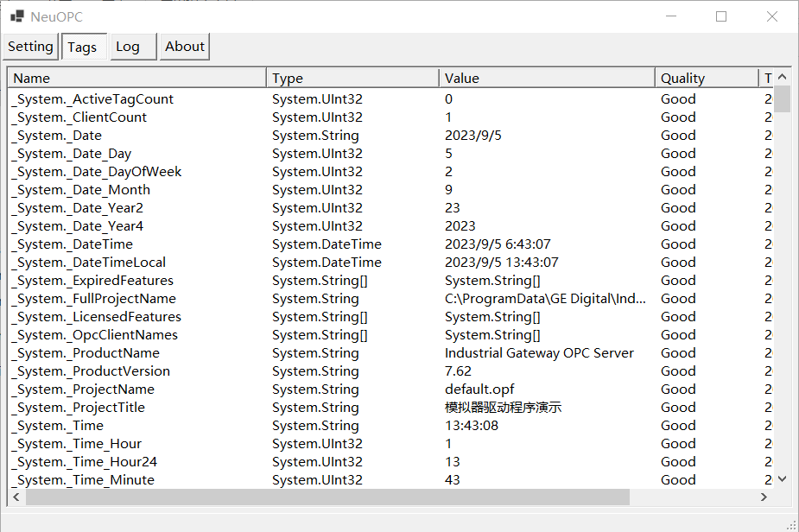Viewport: 799px width, 532px height.
Task: Click the vertical scrollbar up arrow
Action: [x=783, y=78]
